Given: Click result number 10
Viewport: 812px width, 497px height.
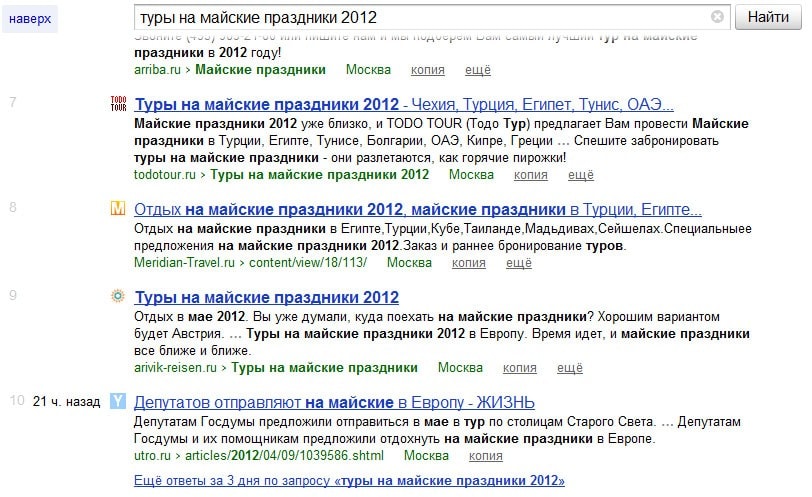Looking at the screenshot, I should click(17, 401).
